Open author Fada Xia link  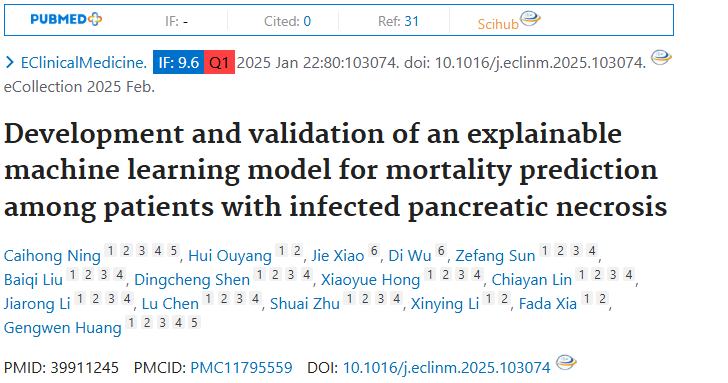[548, 304]
